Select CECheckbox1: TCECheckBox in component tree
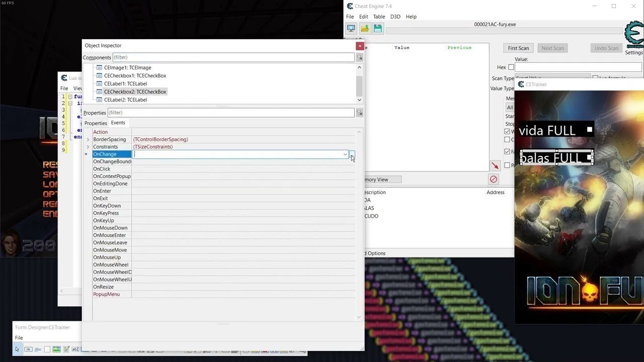Viewport: 644px width, 362px height. pos(135,75)
